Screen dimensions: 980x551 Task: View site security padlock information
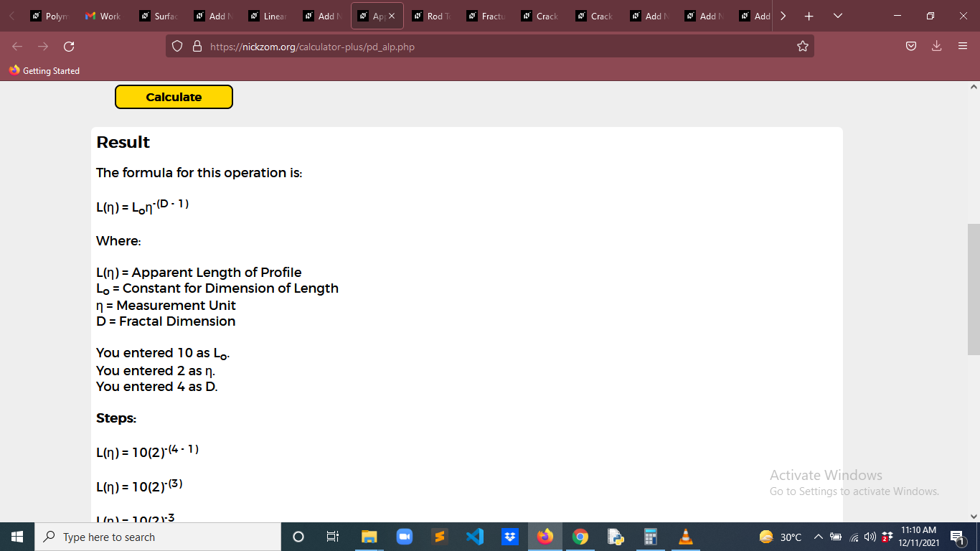(197, 47)
